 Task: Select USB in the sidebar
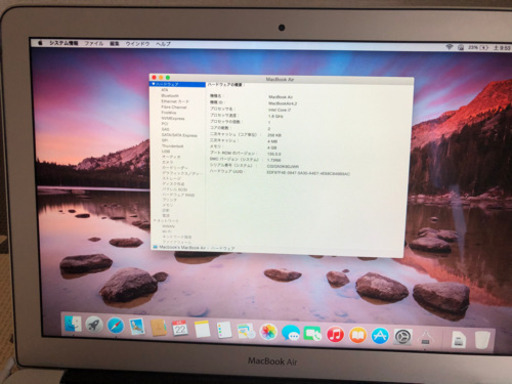pos(166,151)
